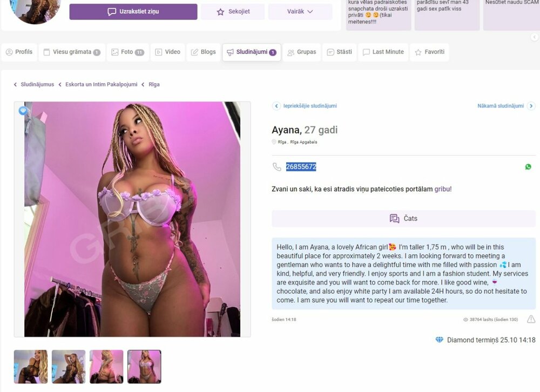Select the first photo thumbnail
Screen dimensions: 540x392
[x=31, y=367]
